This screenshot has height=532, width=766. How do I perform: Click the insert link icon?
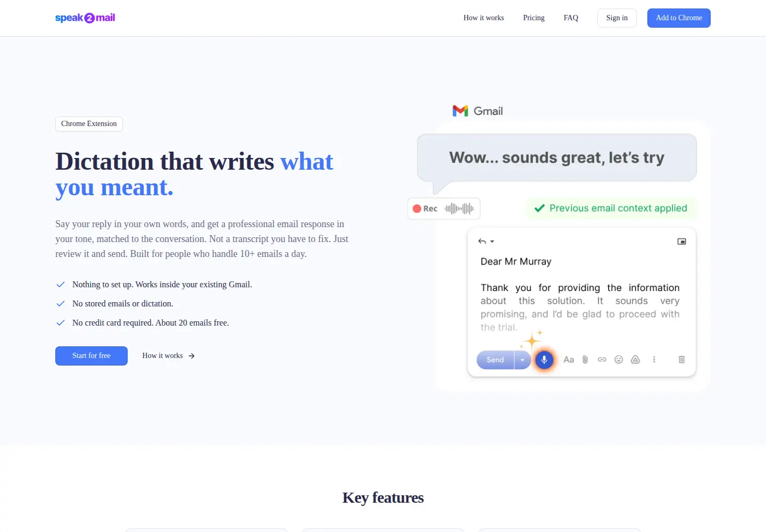(x=602, y=360)
